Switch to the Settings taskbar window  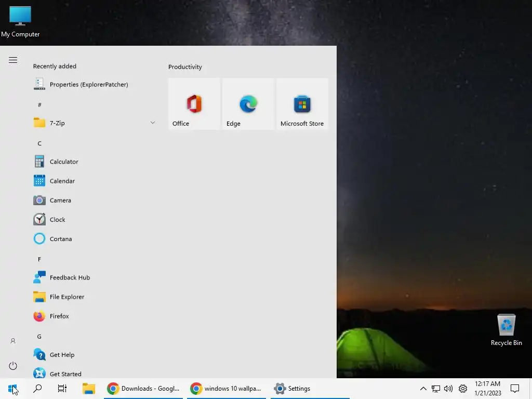[310, 389]
